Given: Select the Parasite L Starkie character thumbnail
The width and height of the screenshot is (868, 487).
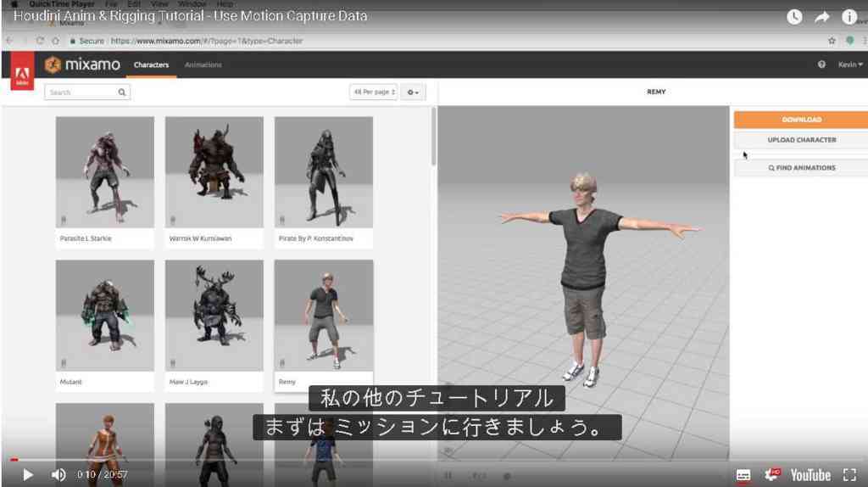Looking at the screenshot, I should coord(104,171).
